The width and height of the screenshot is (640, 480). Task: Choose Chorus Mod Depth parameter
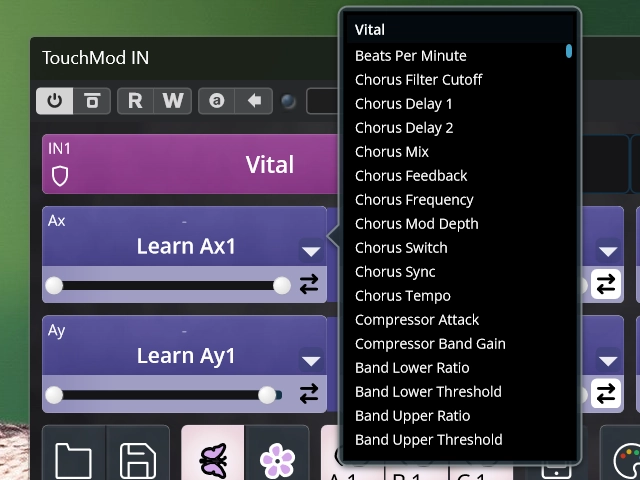pyautogui.click(x=460, y=224)
